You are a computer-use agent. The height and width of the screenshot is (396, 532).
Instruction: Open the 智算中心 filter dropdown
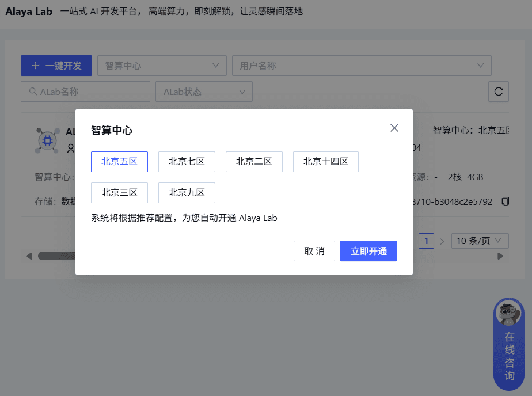[x=162, y=66]
